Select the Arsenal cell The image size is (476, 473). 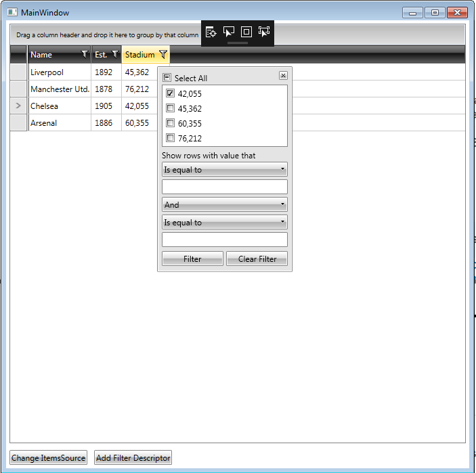(60, 123)
